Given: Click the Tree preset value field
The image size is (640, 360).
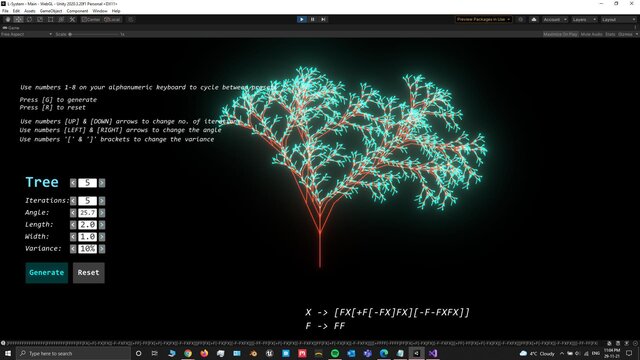Looking at the screenshot, I should coord(87,183).
